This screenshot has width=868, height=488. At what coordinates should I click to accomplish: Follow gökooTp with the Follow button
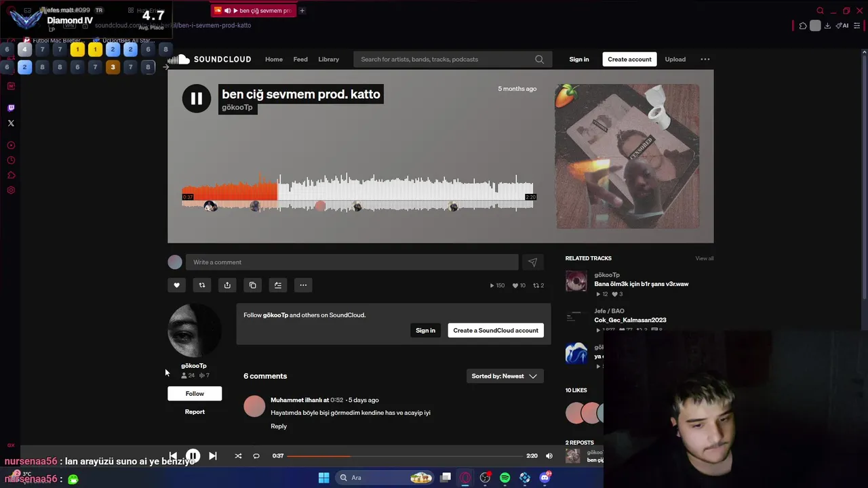click(x=195, y=394)
